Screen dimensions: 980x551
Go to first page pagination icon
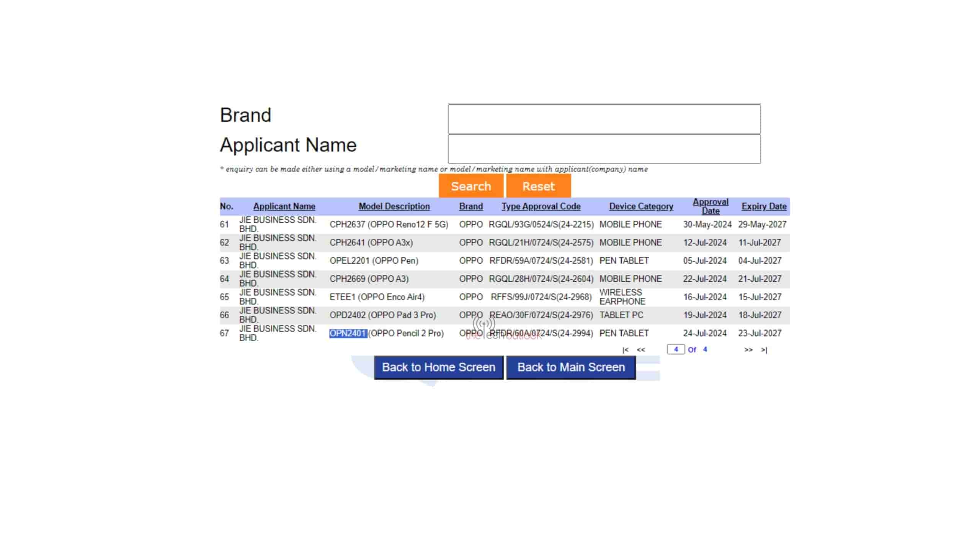click(625, 350)
